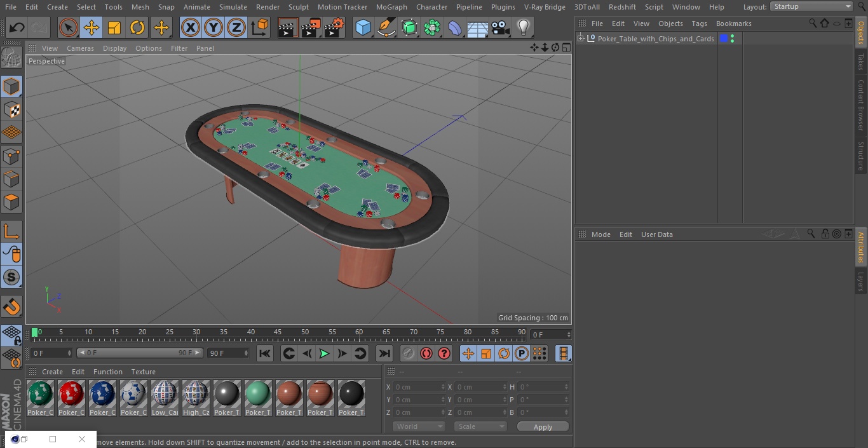Open the end frame 90 F stepper
This screenshot has width=868, height=448.
(245, 353)
